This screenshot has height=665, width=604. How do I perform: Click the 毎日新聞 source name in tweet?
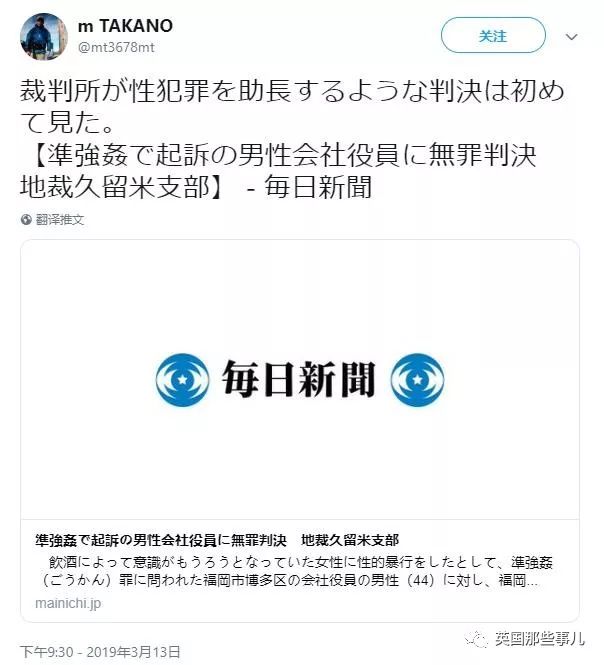click(x=319, y=187)
